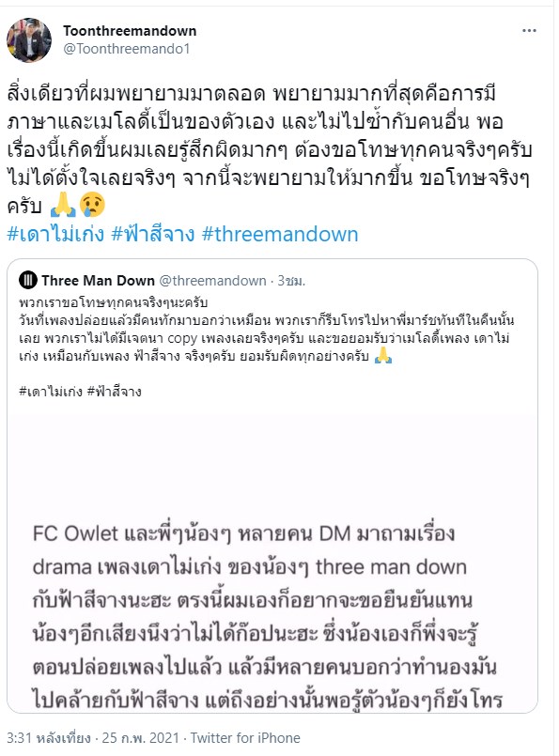This screenshot has width=559, height=756.
Task: Open the @Toonthreemando1 handle link
Action: (127, 49)
